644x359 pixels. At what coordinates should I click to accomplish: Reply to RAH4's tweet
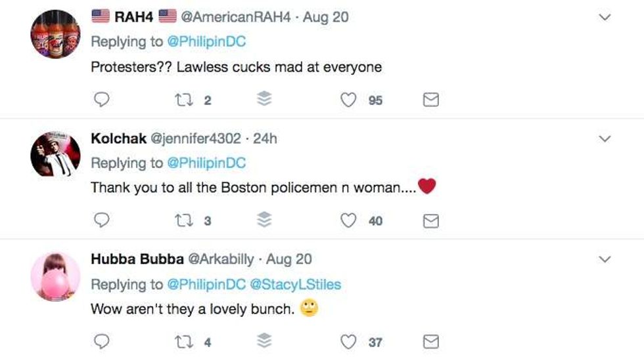101,100
